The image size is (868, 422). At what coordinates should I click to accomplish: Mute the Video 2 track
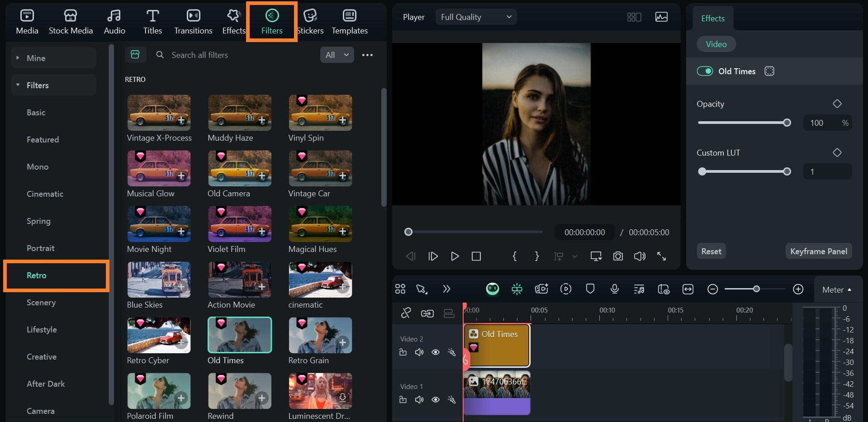[419, 352]
